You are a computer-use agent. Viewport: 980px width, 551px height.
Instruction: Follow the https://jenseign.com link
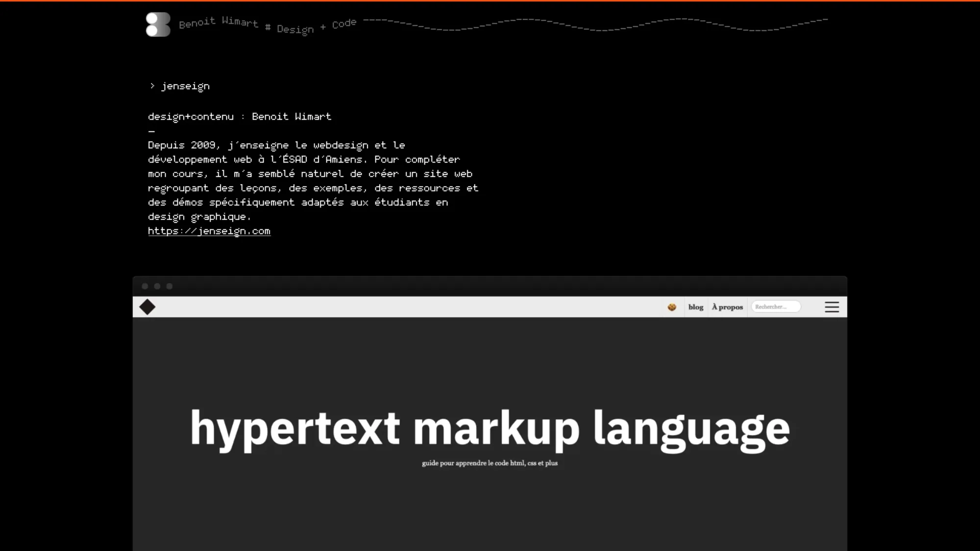point(209,231)
